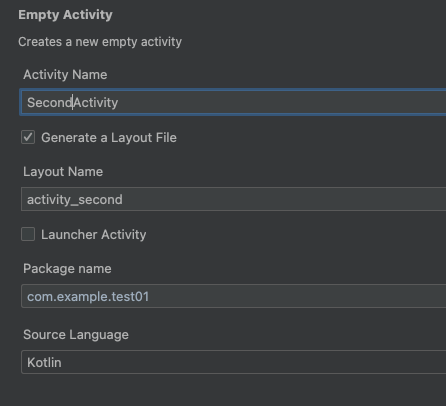Open the Package name combo box
446x406 pixels.
[x=233, y=296]
